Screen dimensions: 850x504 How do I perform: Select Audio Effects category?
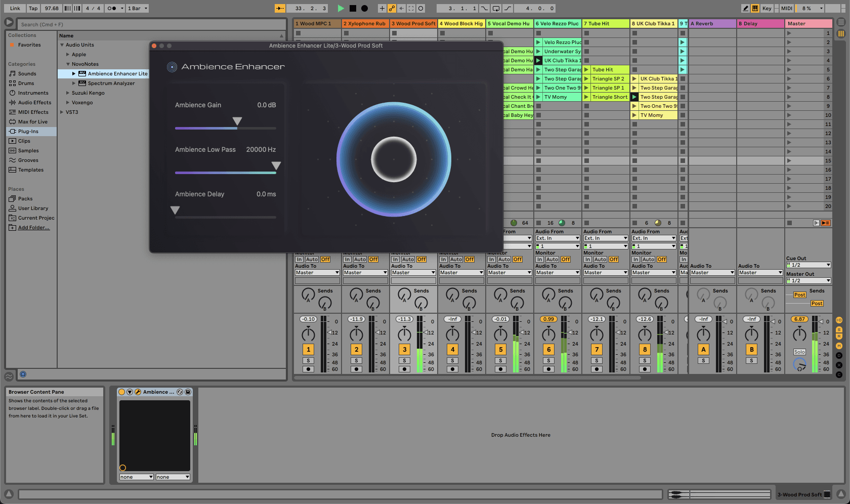34,103
